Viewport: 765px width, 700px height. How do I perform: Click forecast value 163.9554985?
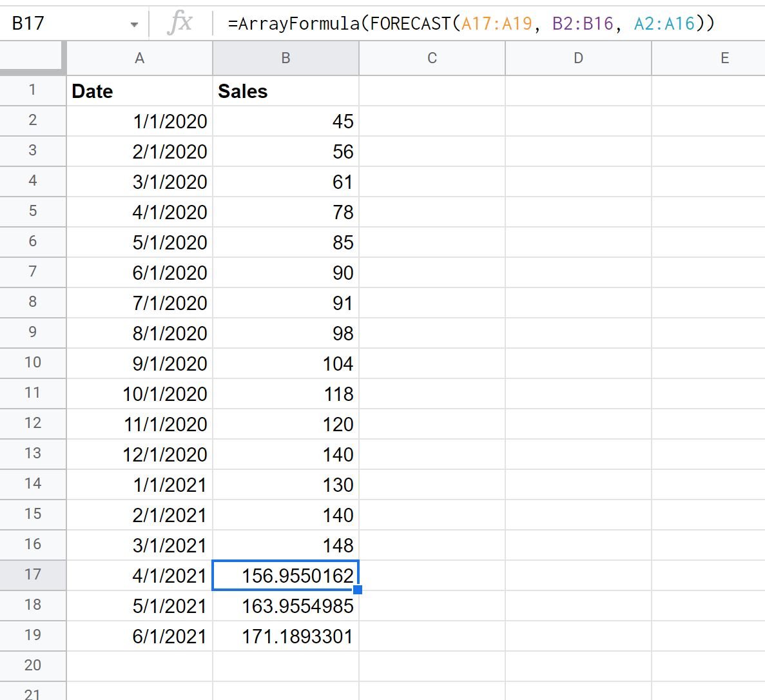click(286, 605)
